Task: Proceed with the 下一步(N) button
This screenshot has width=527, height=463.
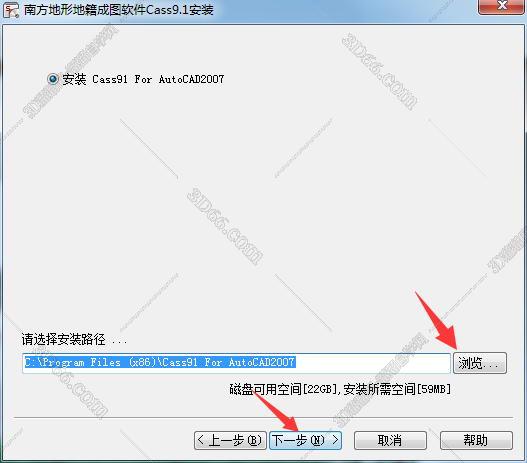Action: coord(306,440)
